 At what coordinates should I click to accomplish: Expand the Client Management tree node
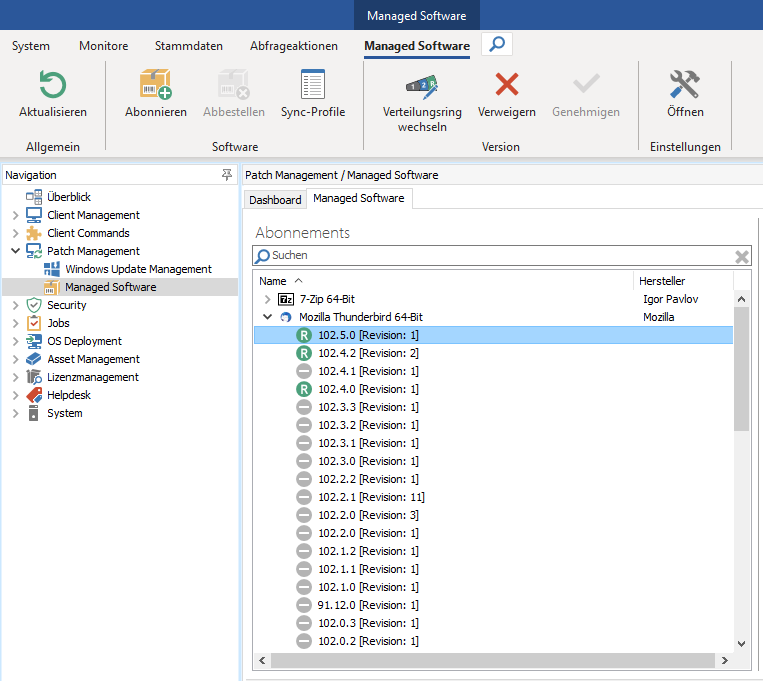pos(15,215)
